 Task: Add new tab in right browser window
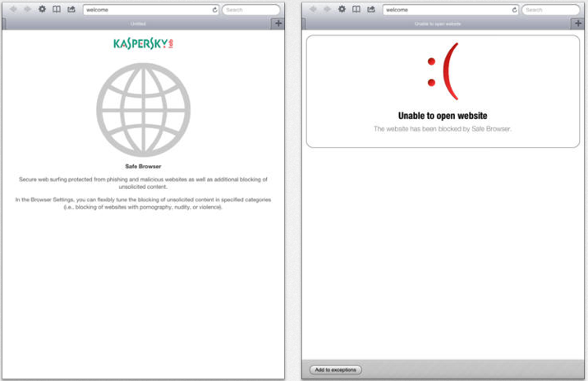[578, 23]
